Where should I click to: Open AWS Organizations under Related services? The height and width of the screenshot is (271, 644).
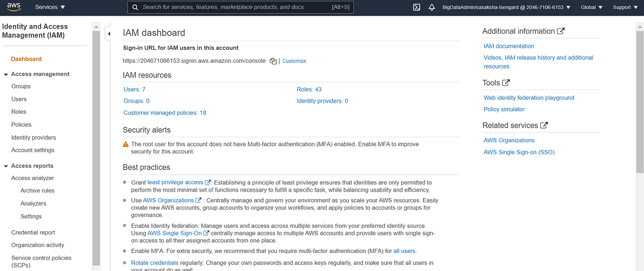pos(509,140)
